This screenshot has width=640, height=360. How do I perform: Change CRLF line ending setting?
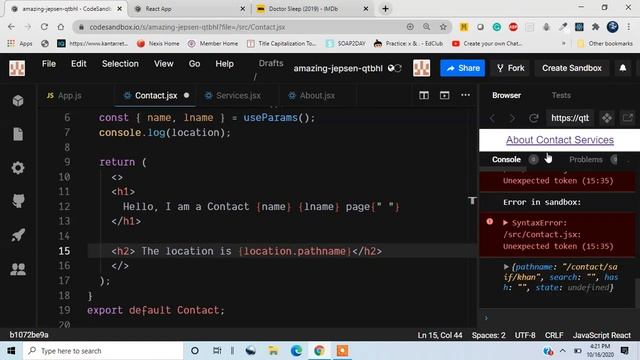coord(554,335)
